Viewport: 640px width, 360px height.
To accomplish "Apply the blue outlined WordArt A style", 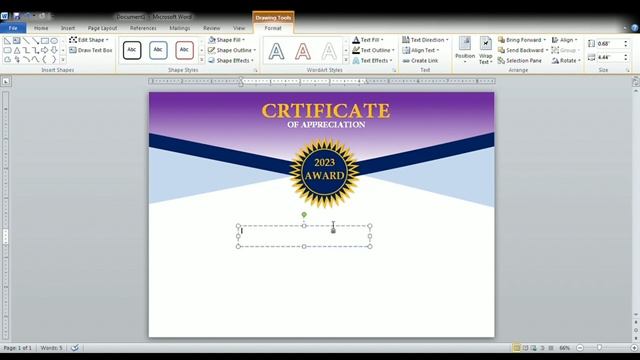I will [x=276, y=51].
